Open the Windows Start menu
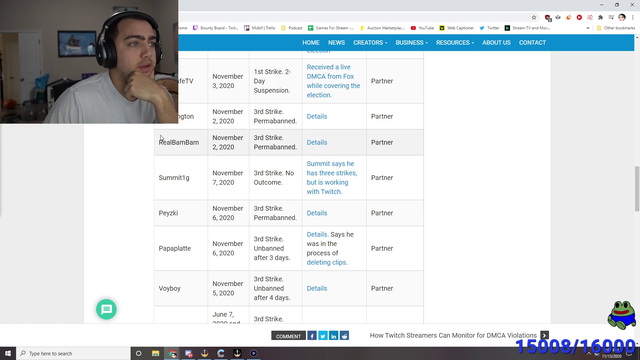The image size is (640, 360). click(8, 353)
